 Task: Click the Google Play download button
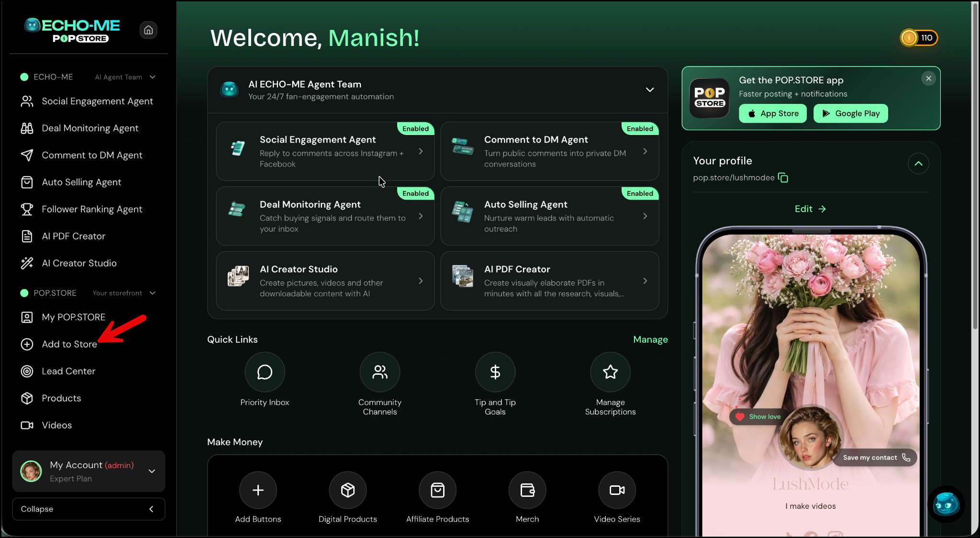coord(850,113)
